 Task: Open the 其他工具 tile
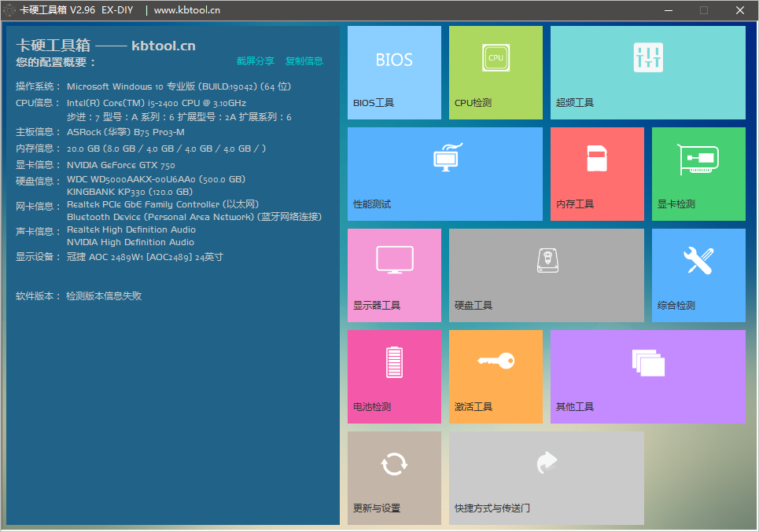pos(647,376)
